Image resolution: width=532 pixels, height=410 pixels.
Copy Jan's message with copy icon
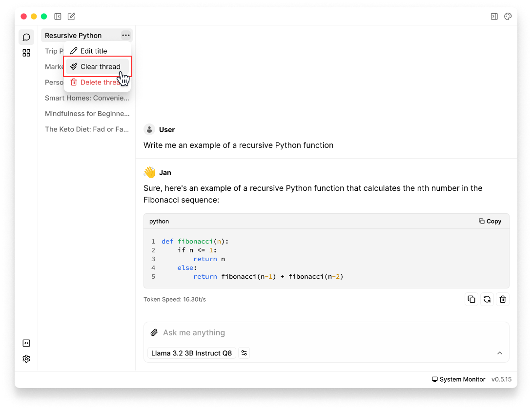pos(471,299)
